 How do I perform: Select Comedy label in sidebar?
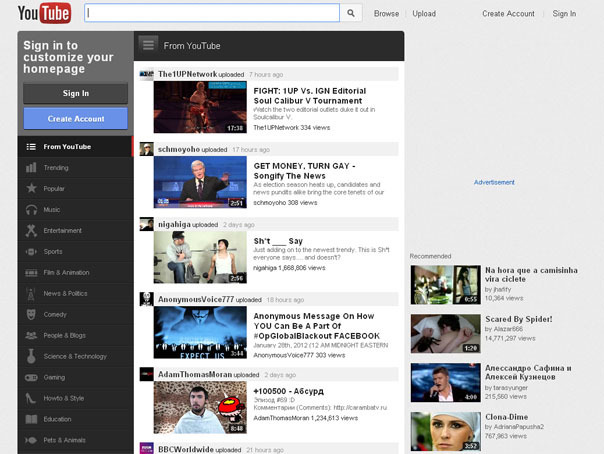[x=55, y=315]
